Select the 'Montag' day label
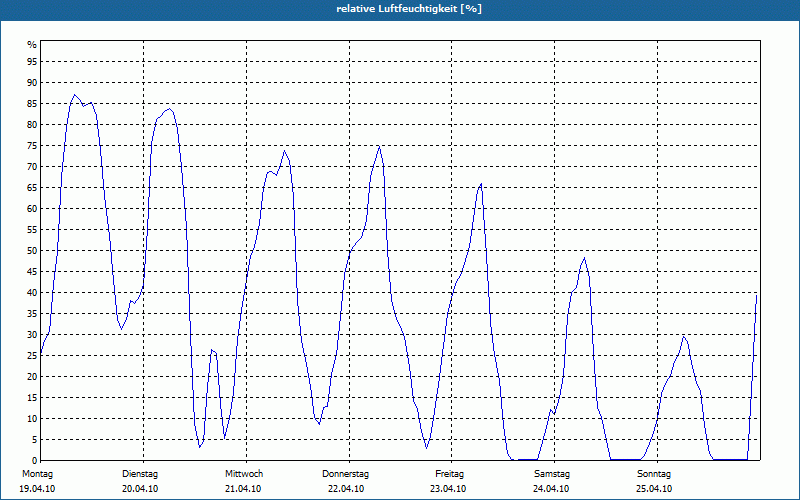Image resolution: width=800 pixels, height=500 pixels. pos(37,474)
